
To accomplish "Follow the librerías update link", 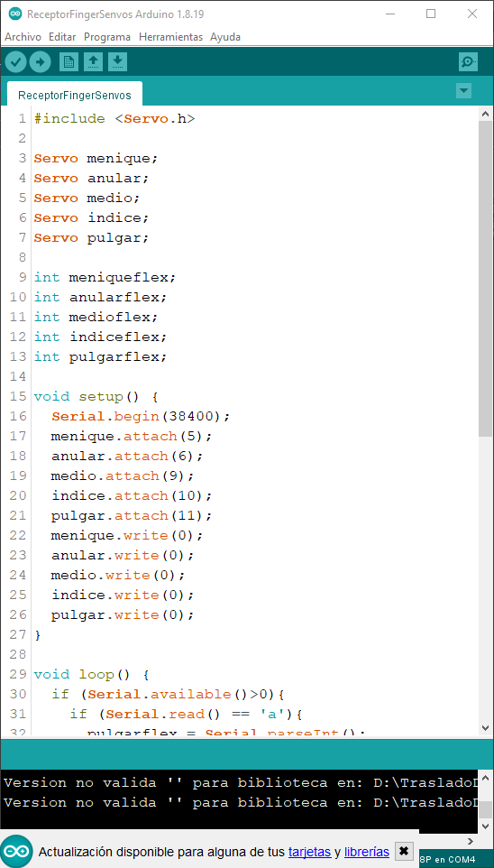I will pos(367,852).
